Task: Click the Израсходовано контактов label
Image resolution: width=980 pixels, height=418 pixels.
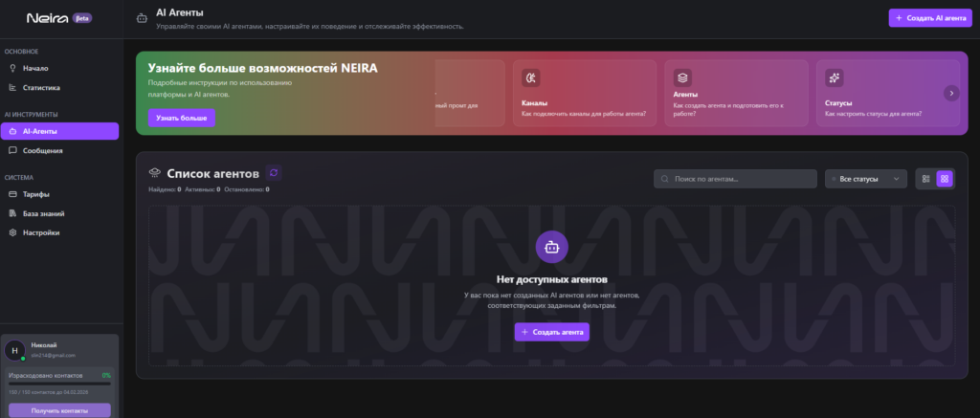Action: pos(46,376)
